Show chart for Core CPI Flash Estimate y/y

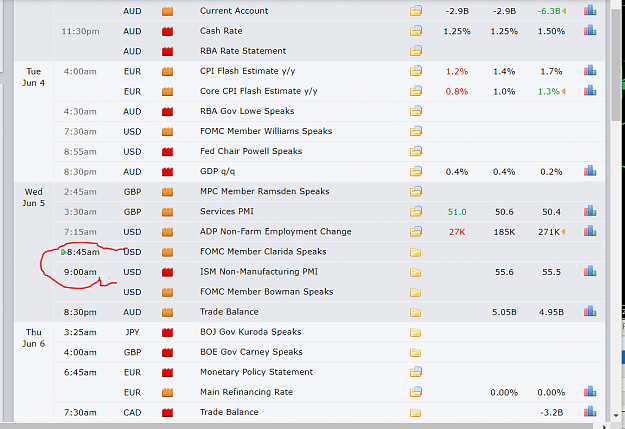click(x=590, y=91)
